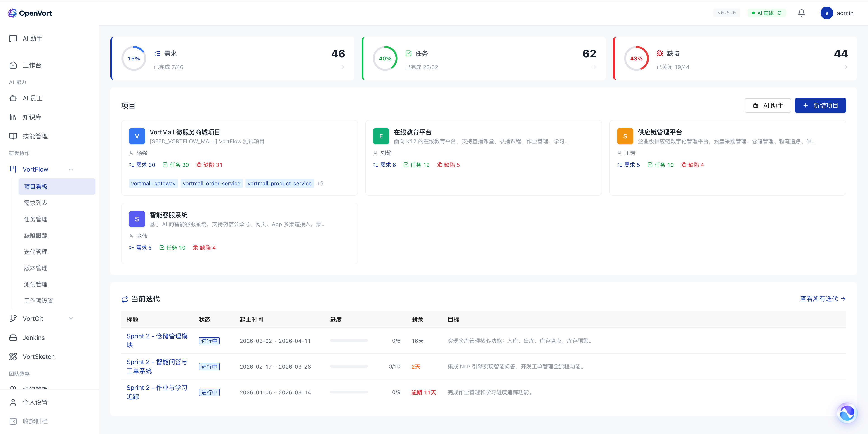Click the 技能管理 book icon
Image resolution: width=868 pixels, height=434 pixels.
[13, 136]
